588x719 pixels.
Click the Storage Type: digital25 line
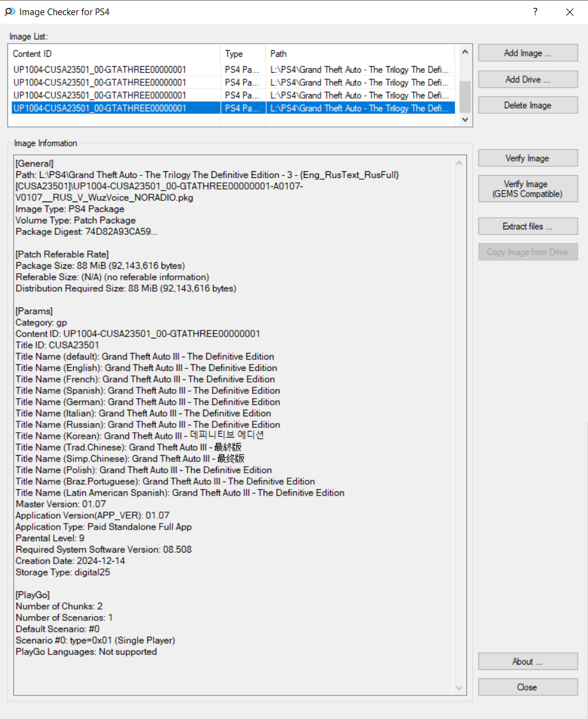click(x=63, y=573)
